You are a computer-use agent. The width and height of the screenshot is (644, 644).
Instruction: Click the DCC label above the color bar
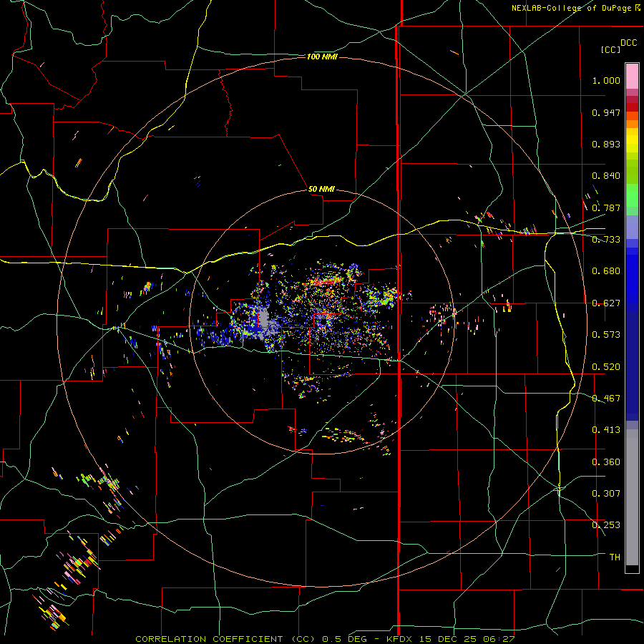click(628, 43)
